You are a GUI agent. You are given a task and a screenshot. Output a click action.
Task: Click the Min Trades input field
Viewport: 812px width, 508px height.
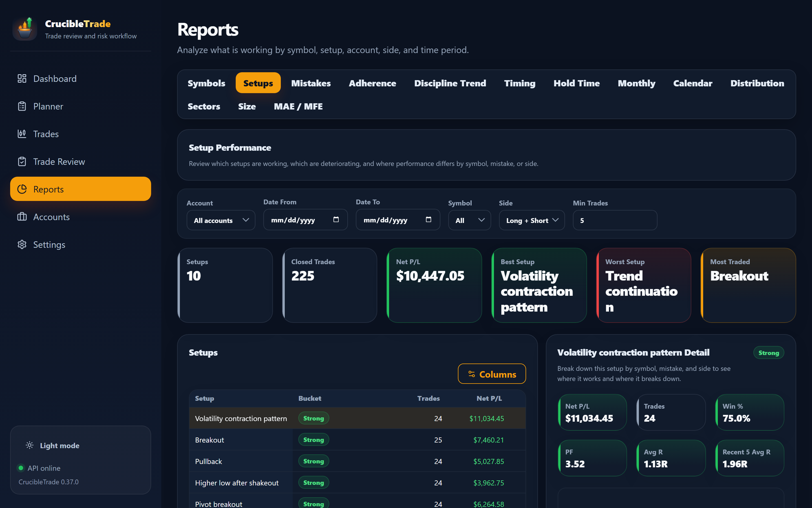point(615,220)
